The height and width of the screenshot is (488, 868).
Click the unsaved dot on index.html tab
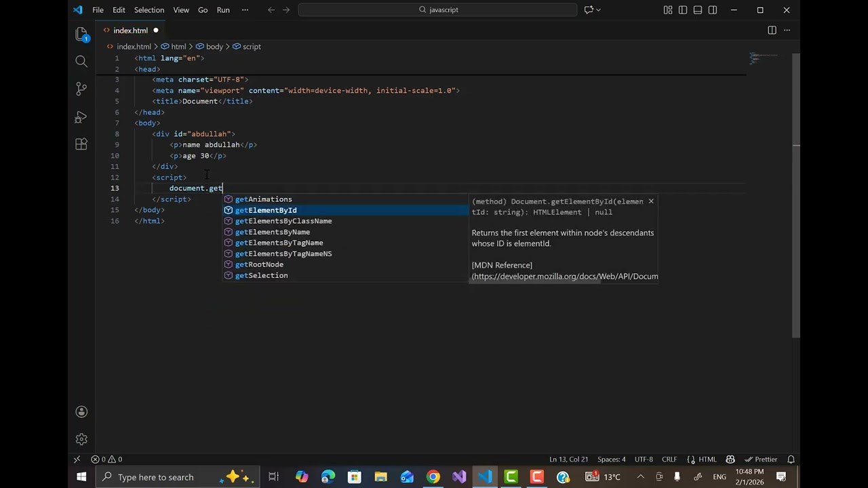click(x=155, y=30)
